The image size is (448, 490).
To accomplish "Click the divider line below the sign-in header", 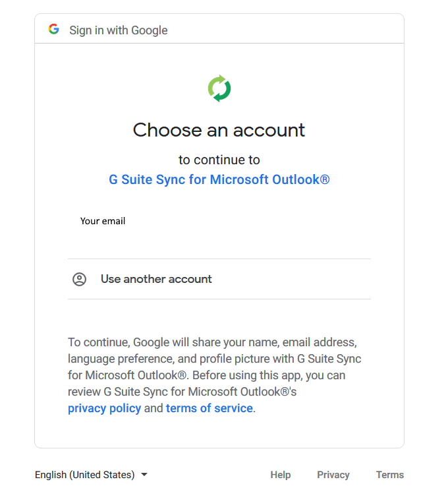I will click(x=219, y=44).
